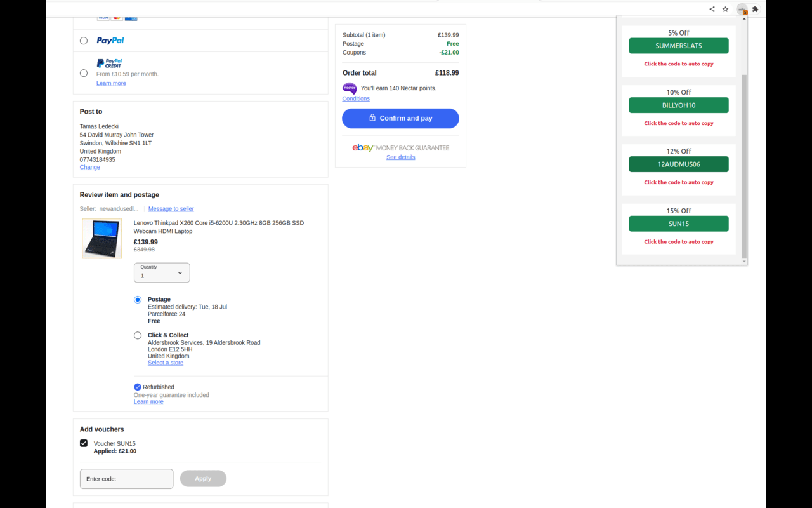Click the Nectar logo icon

coord(350,88)
